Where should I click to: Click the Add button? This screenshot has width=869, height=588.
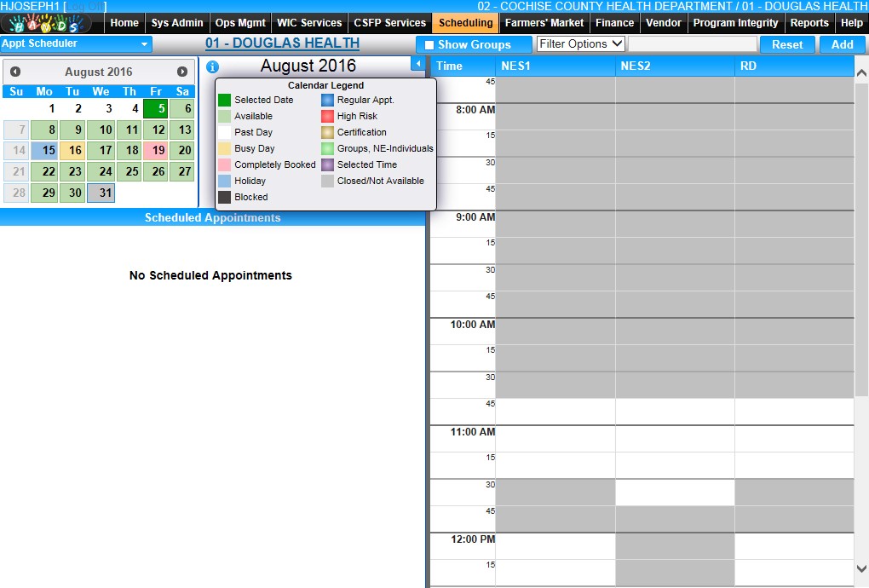[842, 44]
